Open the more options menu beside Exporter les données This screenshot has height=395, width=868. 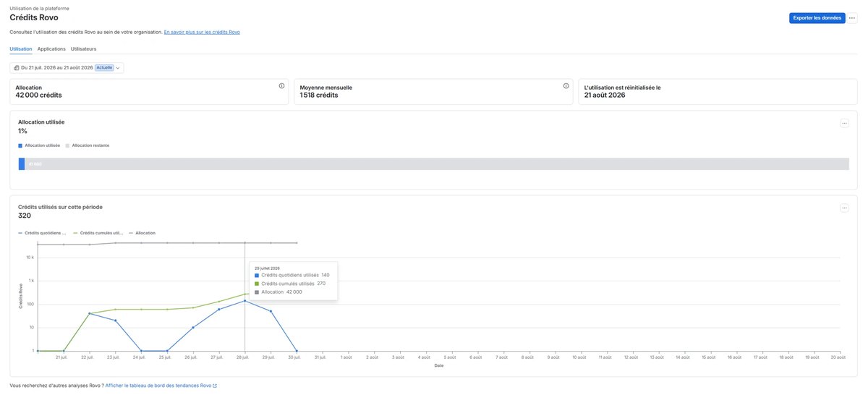(x=852, y=18)
